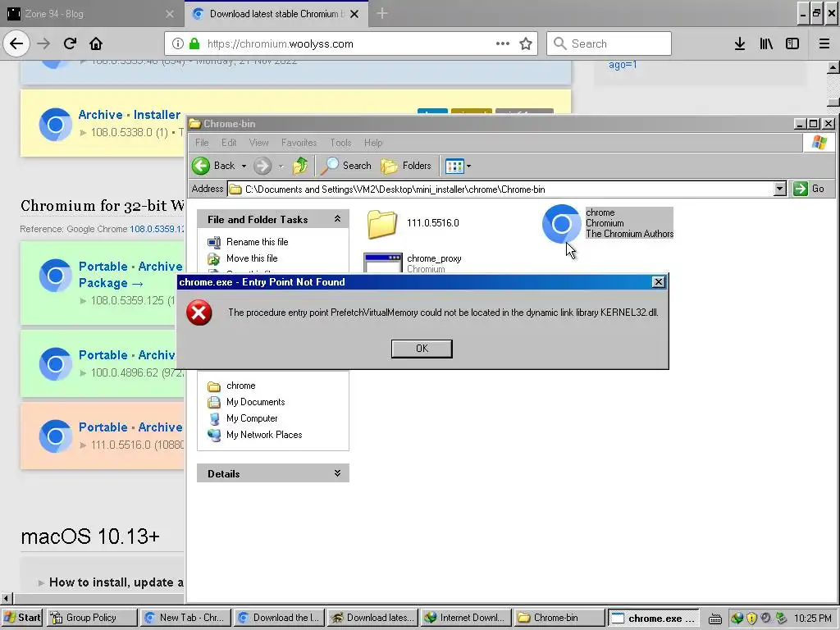Select the chrome Chromium executable icon
The image size is (840, 630).
pyautogui.click(x=561, y=223)
